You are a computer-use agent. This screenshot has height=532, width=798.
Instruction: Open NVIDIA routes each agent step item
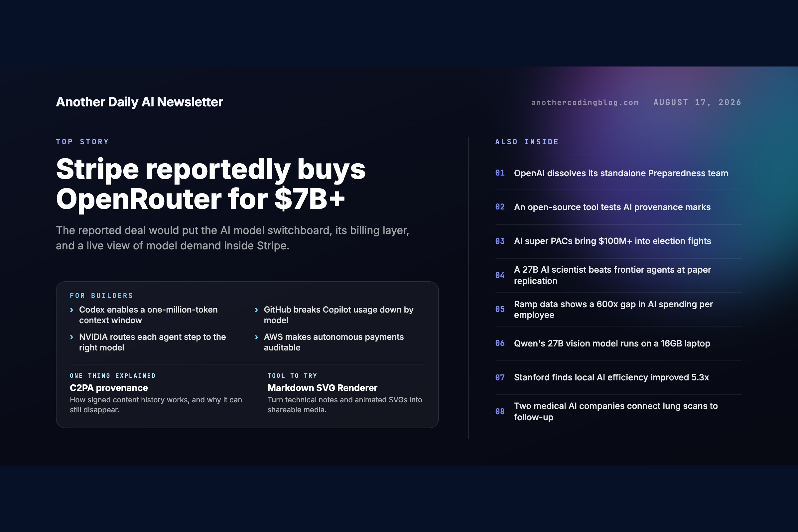(x=152, y=342)
